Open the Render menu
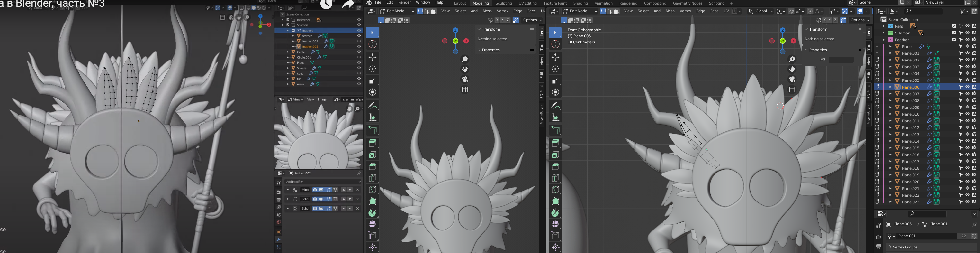The image size is (980, 253). [404, 3]
